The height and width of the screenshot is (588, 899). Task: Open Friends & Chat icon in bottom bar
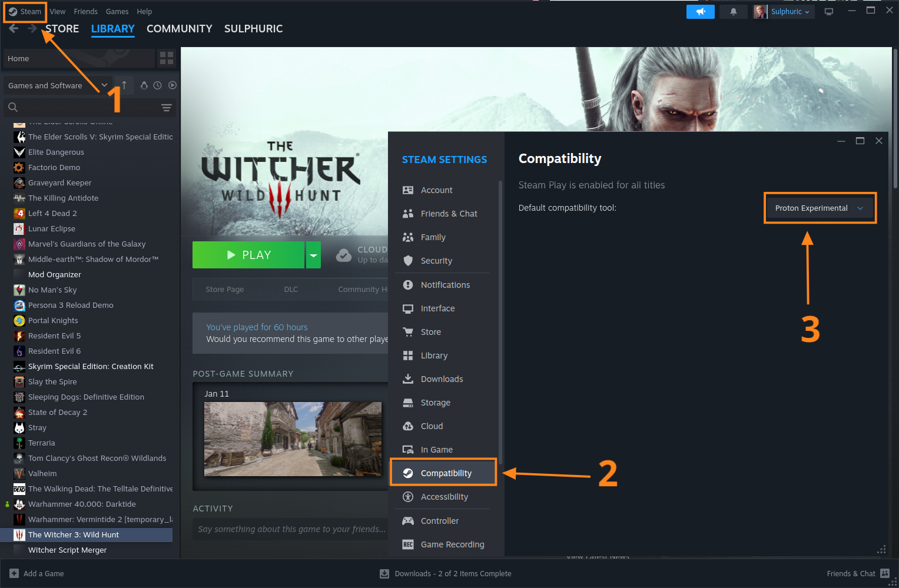click(884, 573)
